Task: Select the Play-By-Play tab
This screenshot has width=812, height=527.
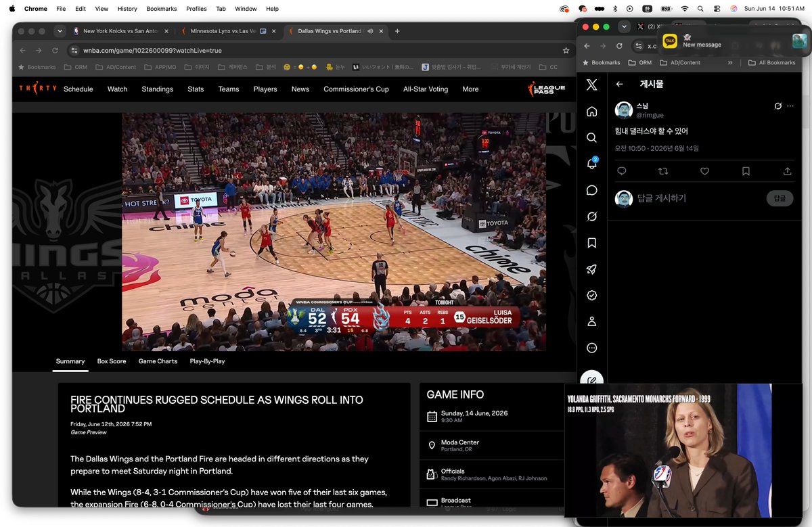Action: (x=207, y=361)
